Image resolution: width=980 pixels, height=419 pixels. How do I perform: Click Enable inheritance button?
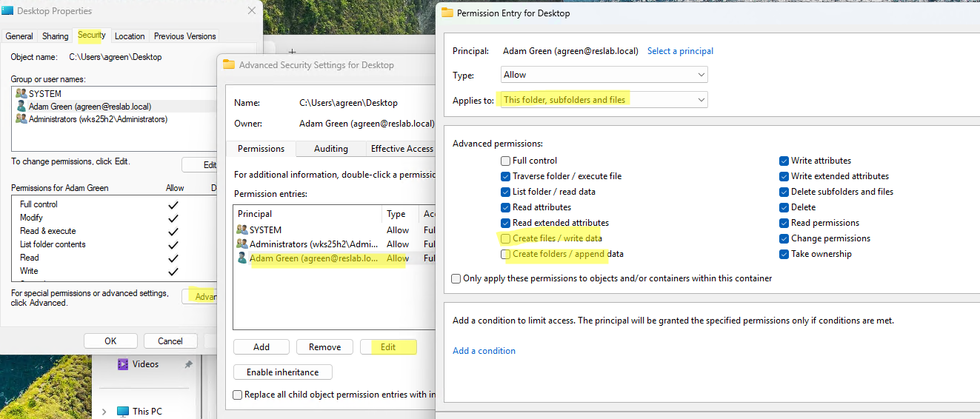(x=283, y=372)
